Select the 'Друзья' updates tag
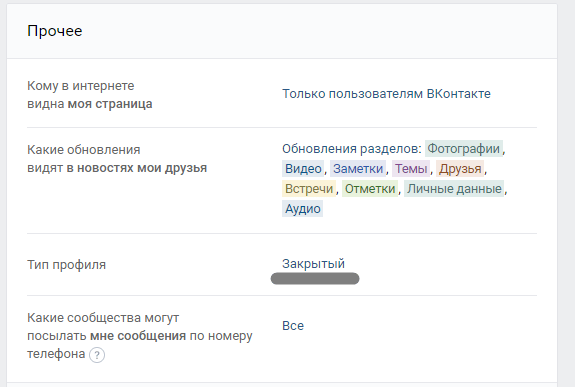Image resolution: width=575 pixels, height=387 pixels. (460, 169)
